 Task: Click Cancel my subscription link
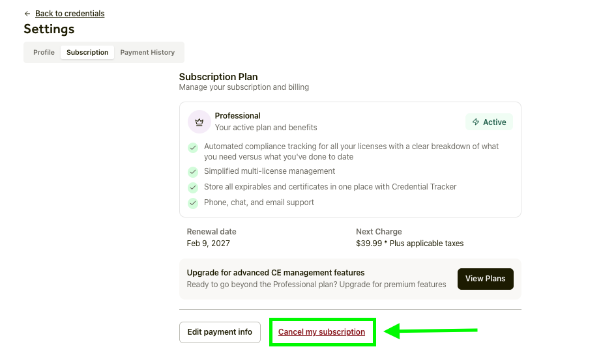tap(321, 332)
